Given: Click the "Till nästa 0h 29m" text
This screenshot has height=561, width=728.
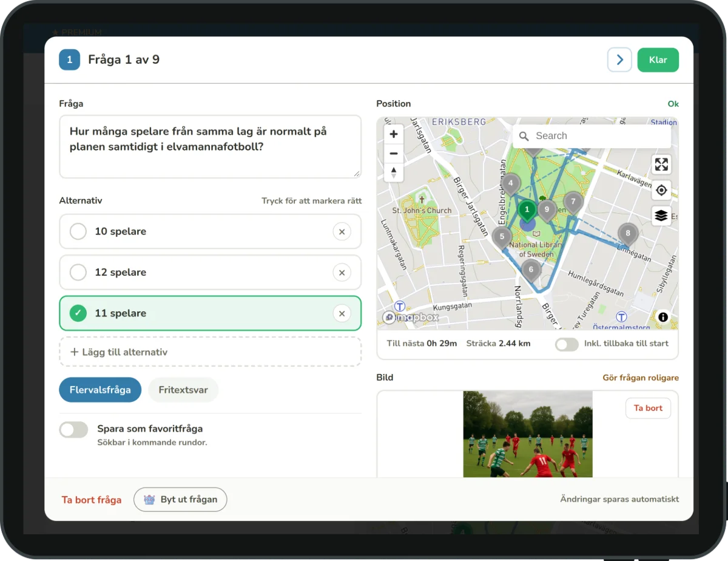Looking at the screenshot, I should (422, 344).
